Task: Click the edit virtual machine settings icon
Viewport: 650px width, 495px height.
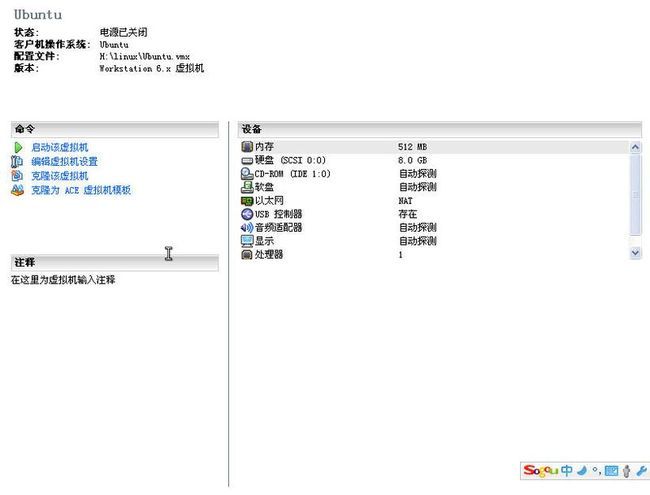Action: point(17,161)
